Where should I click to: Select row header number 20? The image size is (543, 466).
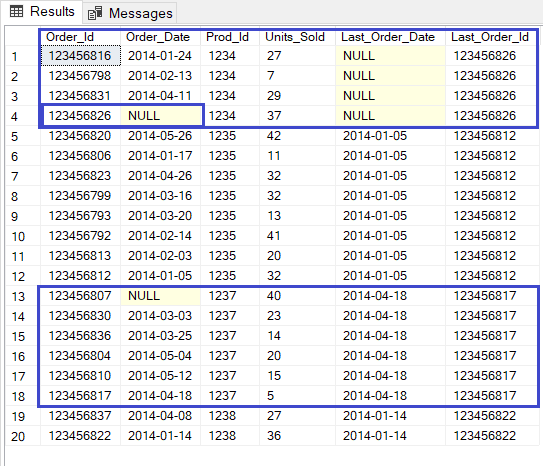pos(23,436)
